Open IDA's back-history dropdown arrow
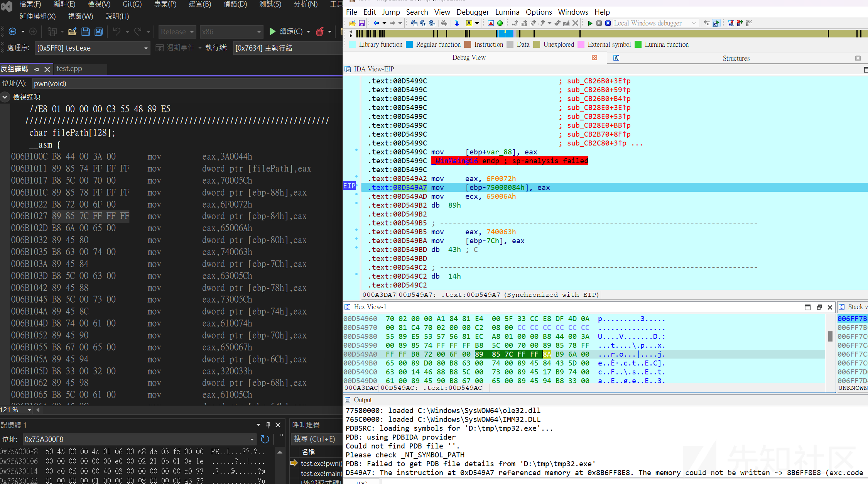This screenshot has height=484, width=868. click(x=384, y=23)
